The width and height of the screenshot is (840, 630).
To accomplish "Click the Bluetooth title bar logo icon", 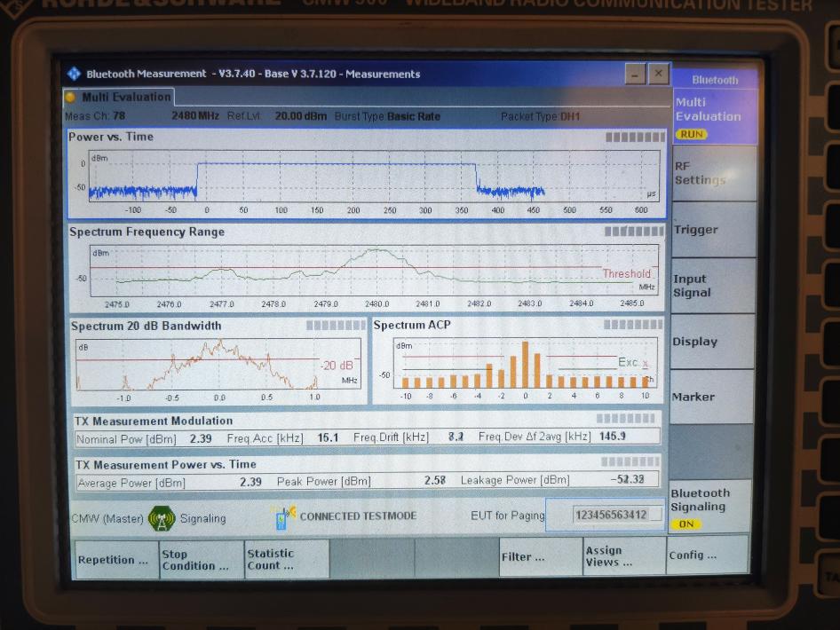I will pyautogui.click(x=74, y=74).
